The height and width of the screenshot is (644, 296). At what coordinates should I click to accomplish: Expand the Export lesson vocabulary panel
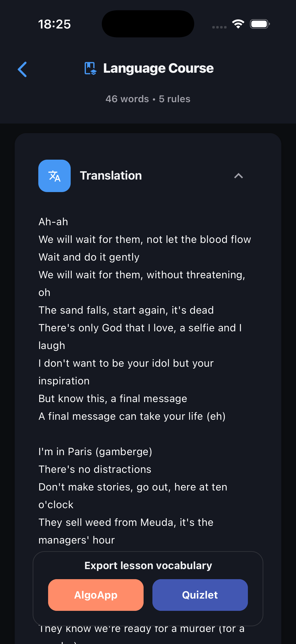pyautogui.click(x=148, y=565)
